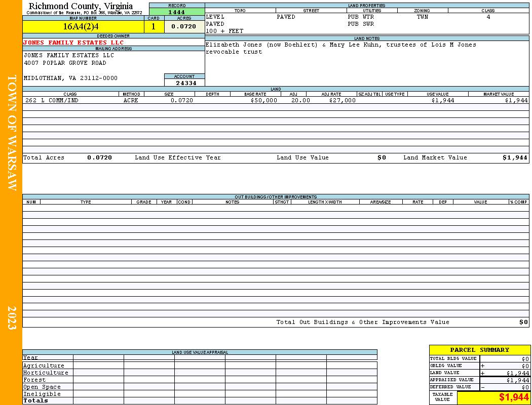
Task: Click the 2023 year label in sidebar
Action: (x=12, y=318)
